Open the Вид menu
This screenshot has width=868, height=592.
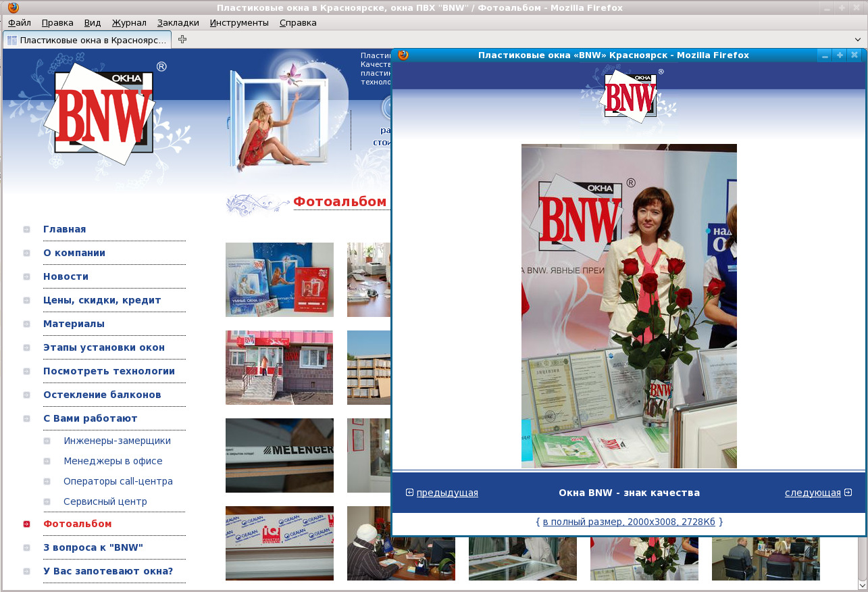tap(93, 22)
